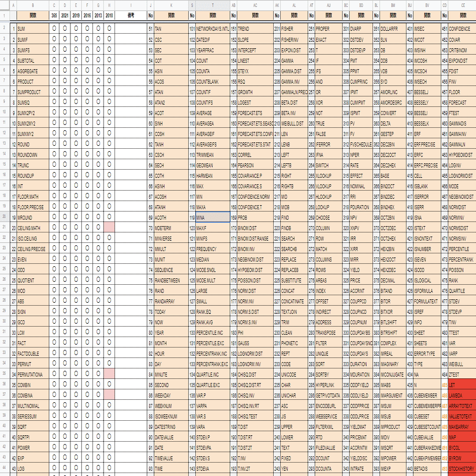Click the SUBSTITUTE cell
The image size is (476, 476).
pyautogui.click(x=294, y=280)
